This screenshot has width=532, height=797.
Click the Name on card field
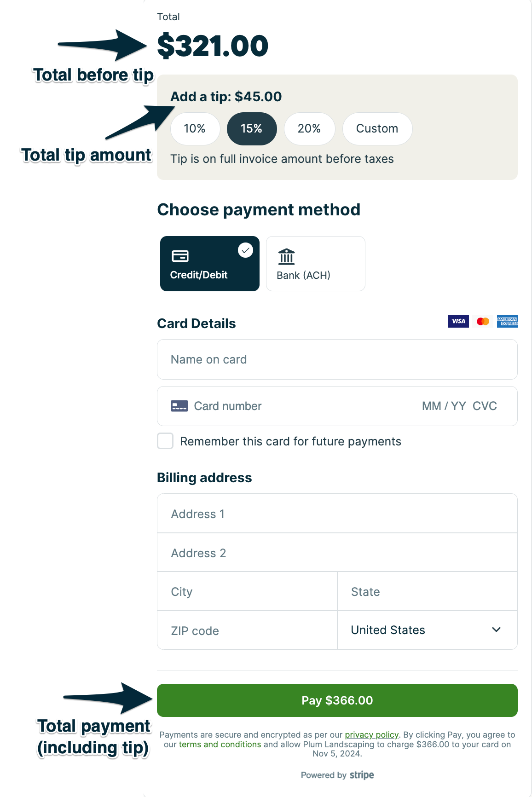(337, 359)
